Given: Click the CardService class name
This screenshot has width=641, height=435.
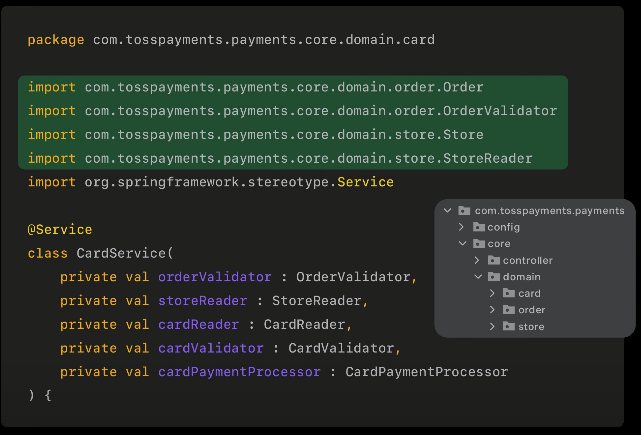Looking at the screenshot, I should tap(121, 253).
